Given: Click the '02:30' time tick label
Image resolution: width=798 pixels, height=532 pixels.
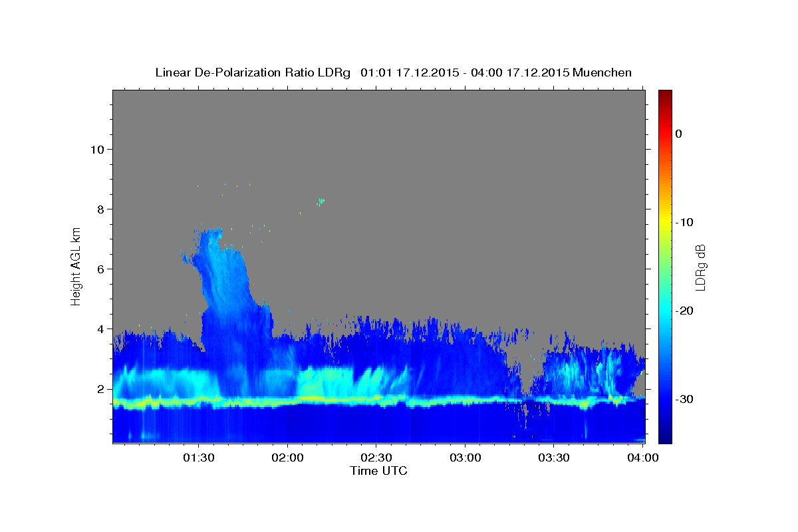Looking at the screenshot, I should click(x=376, y=458).
